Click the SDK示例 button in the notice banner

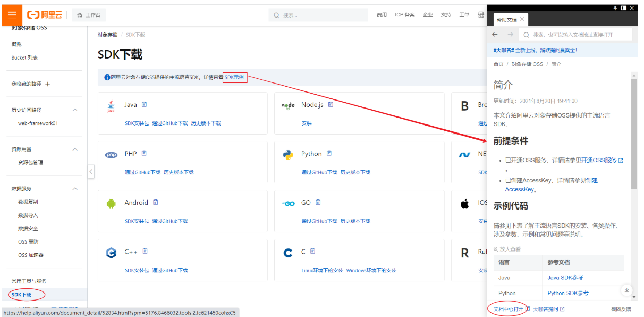[234, 77]
